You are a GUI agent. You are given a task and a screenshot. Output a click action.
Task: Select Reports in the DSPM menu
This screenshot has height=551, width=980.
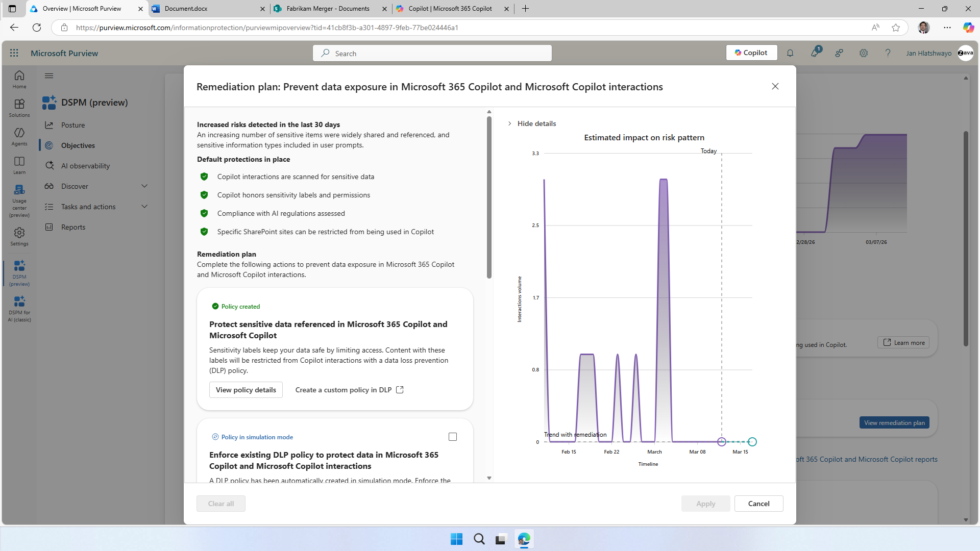tap(73, 227)
